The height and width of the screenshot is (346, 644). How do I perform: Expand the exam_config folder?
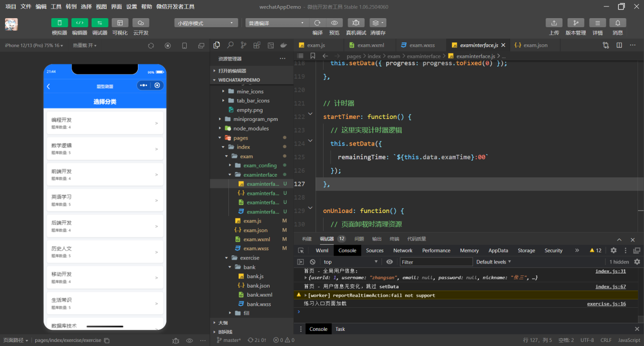coord(252,165)
